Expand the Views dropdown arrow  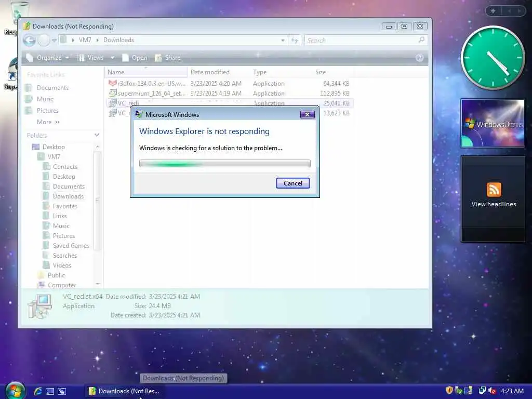(112, 58)
